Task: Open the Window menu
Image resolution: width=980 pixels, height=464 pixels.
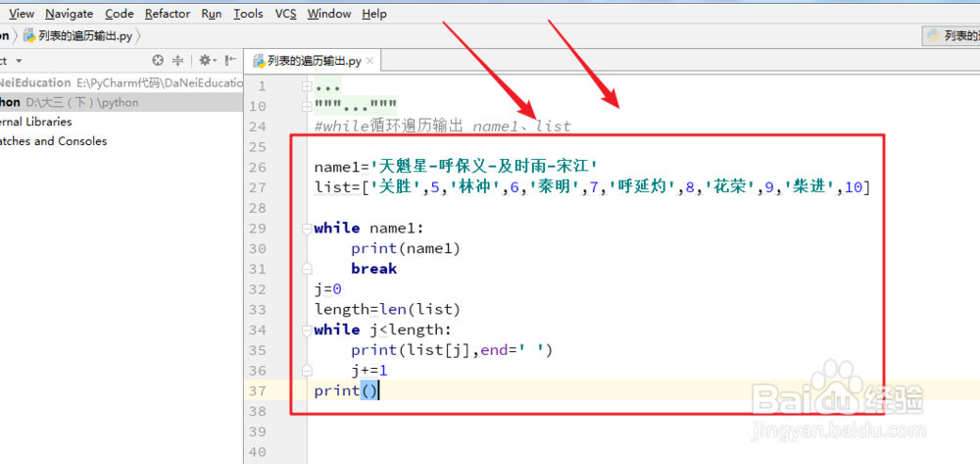Action: coord(328,13)
